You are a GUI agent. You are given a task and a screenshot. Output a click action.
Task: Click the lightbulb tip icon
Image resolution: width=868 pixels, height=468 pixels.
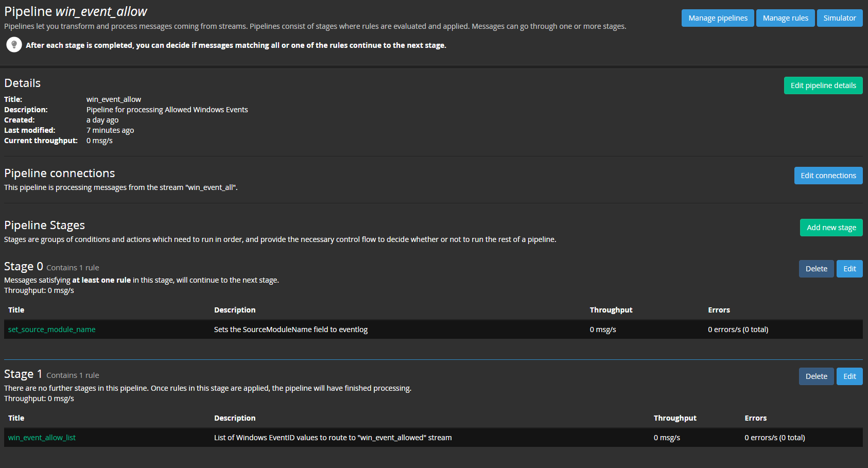(14, 45)
